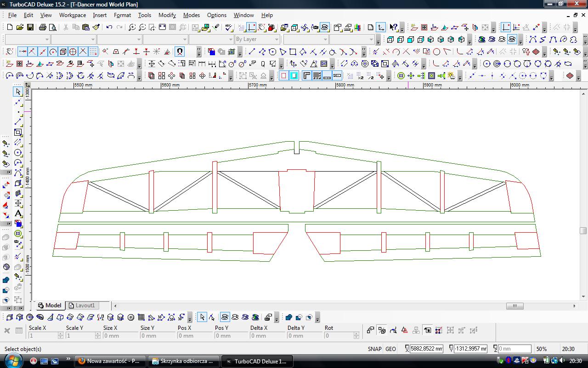This screenshot has width=588, height=368.
Task: Click the Undo arrow icon
Action: pyautogui.click(x=109, y=28)
